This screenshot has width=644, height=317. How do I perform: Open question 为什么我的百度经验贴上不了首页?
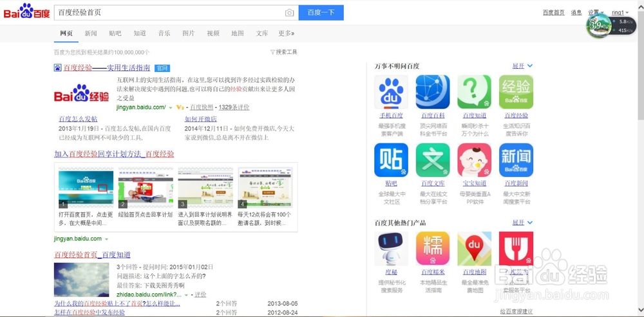117,303
